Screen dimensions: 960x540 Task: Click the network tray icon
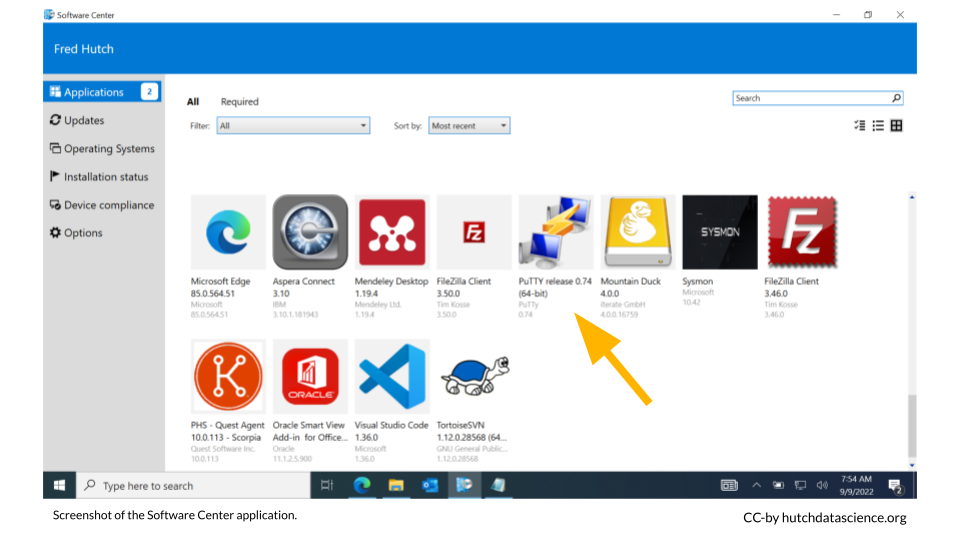(800, 486)
